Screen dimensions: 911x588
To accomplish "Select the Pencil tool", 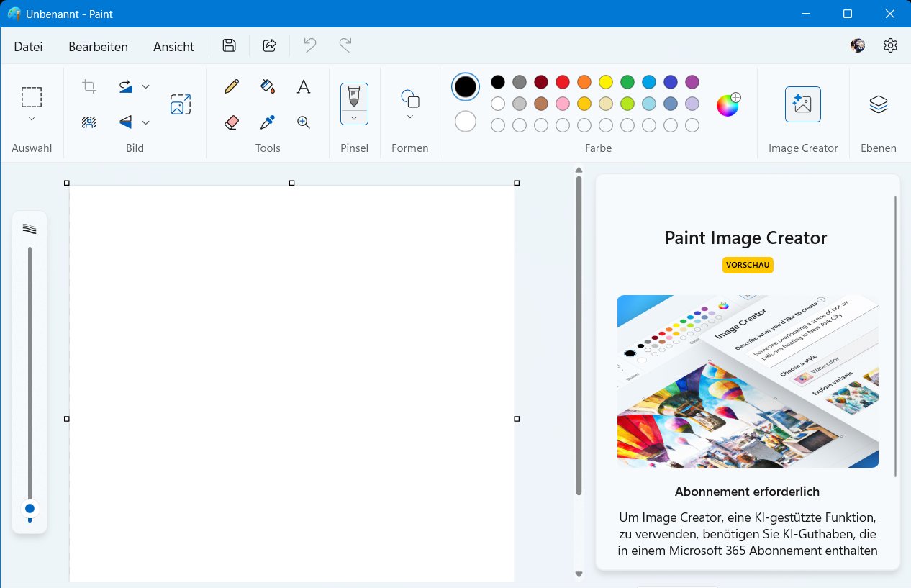I will point(232,87).
